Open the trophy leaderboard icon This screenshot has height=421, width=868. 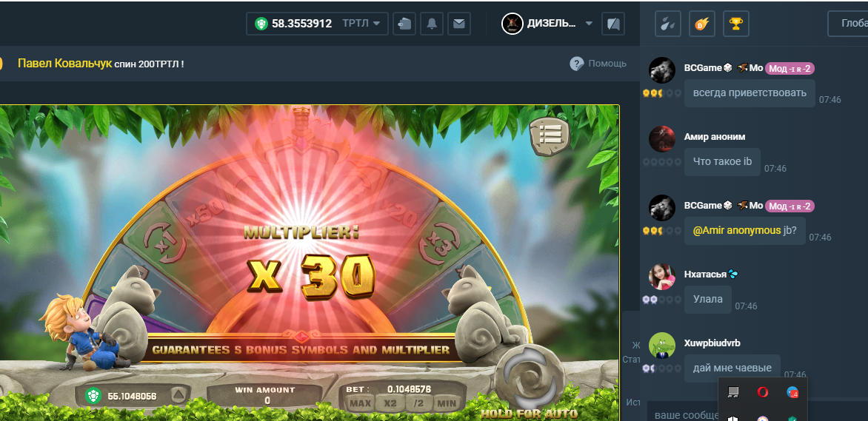pos(735,24)
